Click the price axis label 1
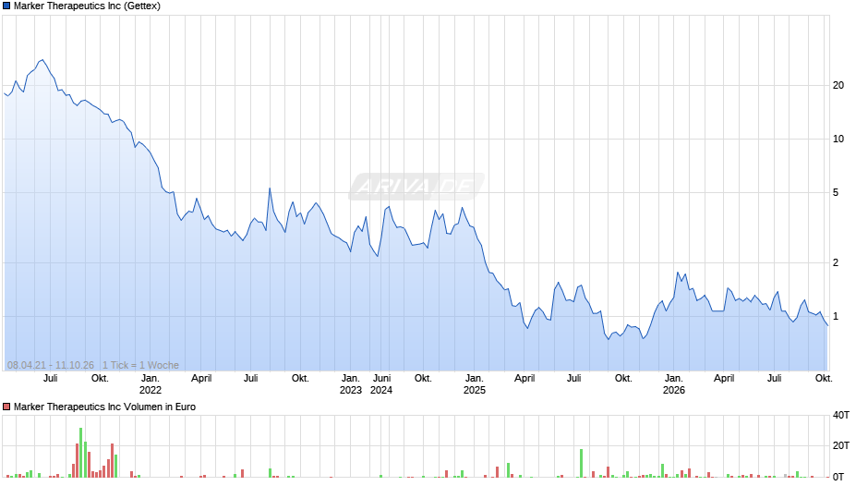This screenshot has width=868, height=486. (x=836, y=316)
